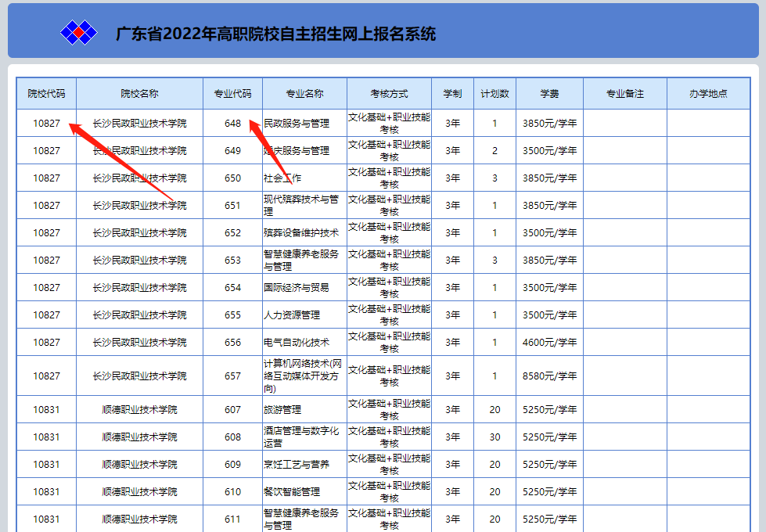Click school code 10831 in row 609
Screen dimensions: 766x532
coord(46,464)
